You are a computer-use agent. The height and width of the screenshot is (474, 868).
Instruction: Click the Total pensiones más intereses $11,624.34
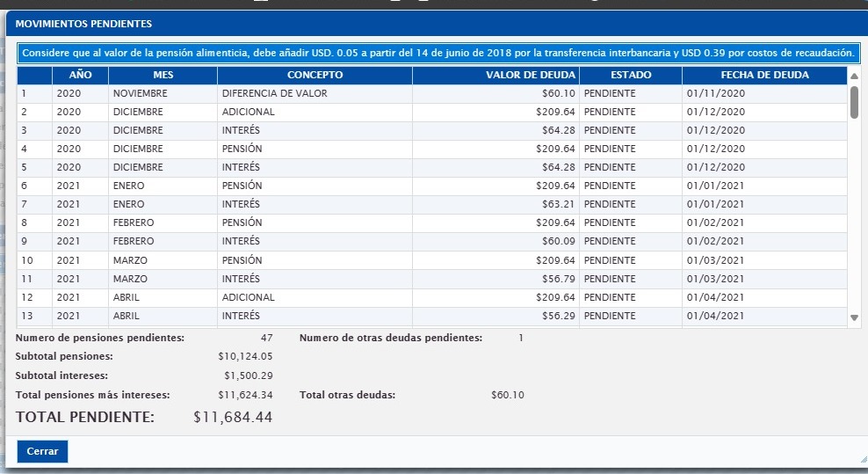click(245, 395)
